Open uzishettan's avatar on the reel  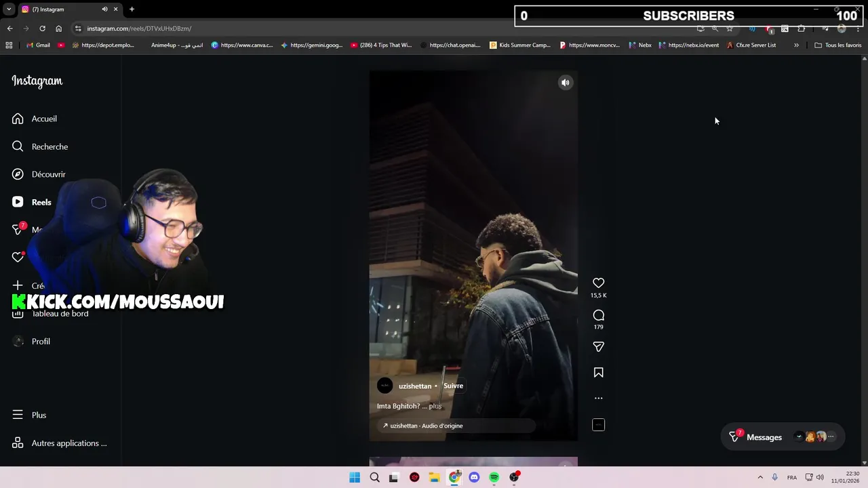pos(384,386)
